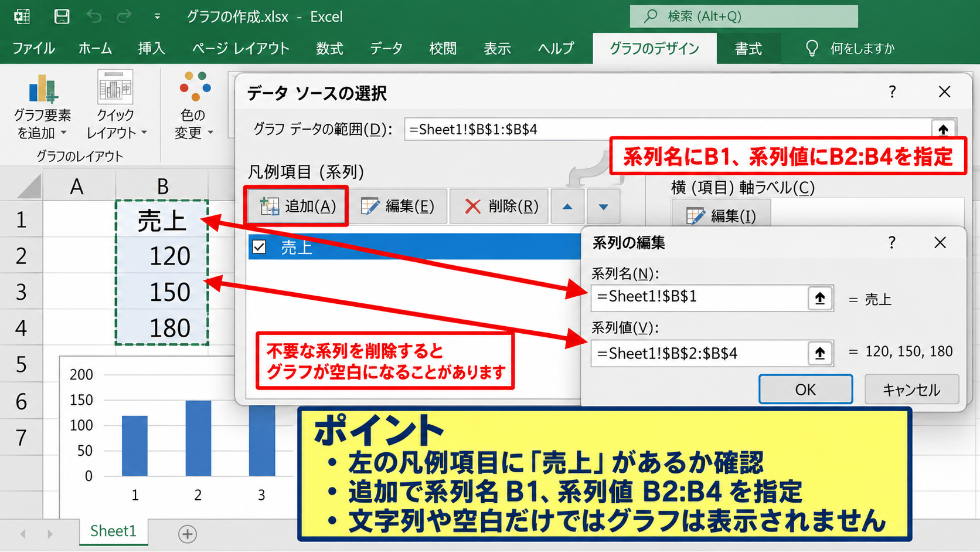Open the ヘルプ tab
The width and height of the screenshot is (980, 552).
[556, 48]
